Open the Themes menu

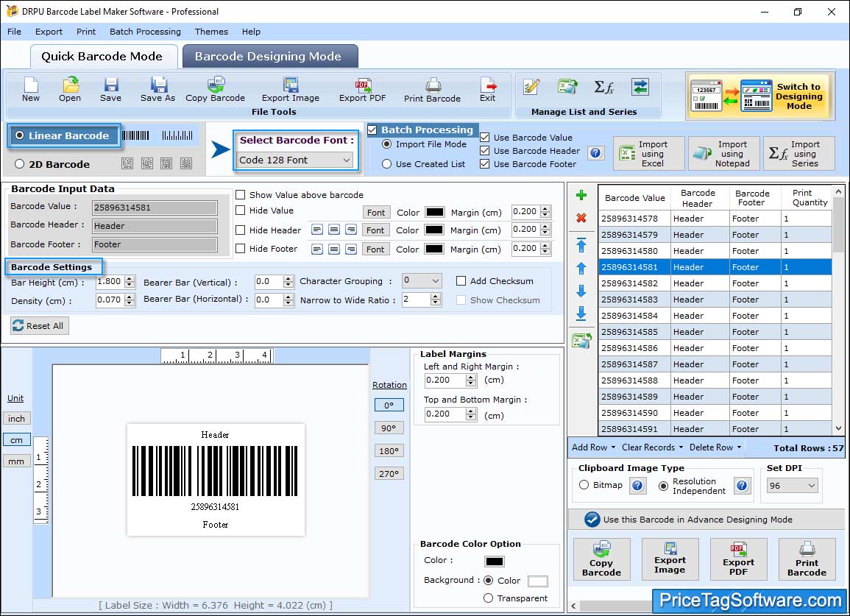click(x=211, y=32)
